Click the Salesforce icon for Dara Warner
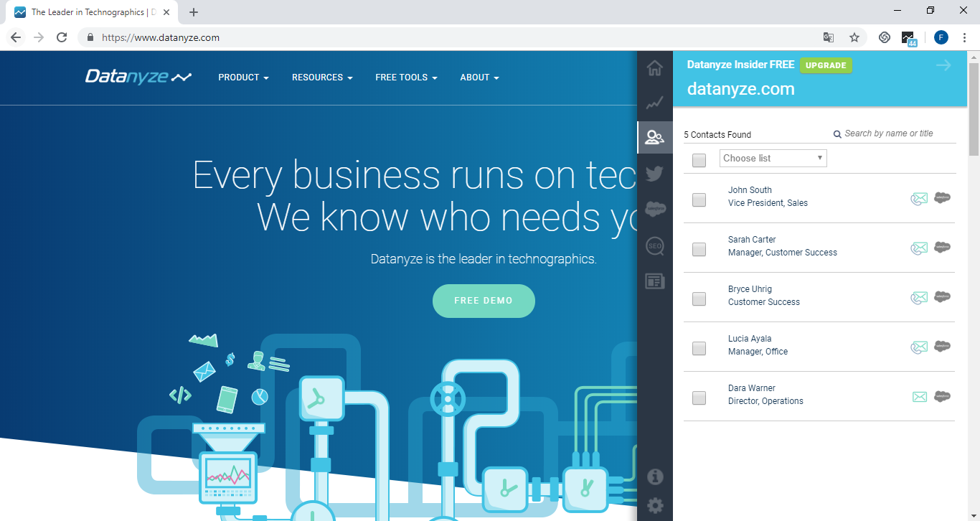Image resolution: width=980 pixels, height=521 pixels. (x=943, y=396)
